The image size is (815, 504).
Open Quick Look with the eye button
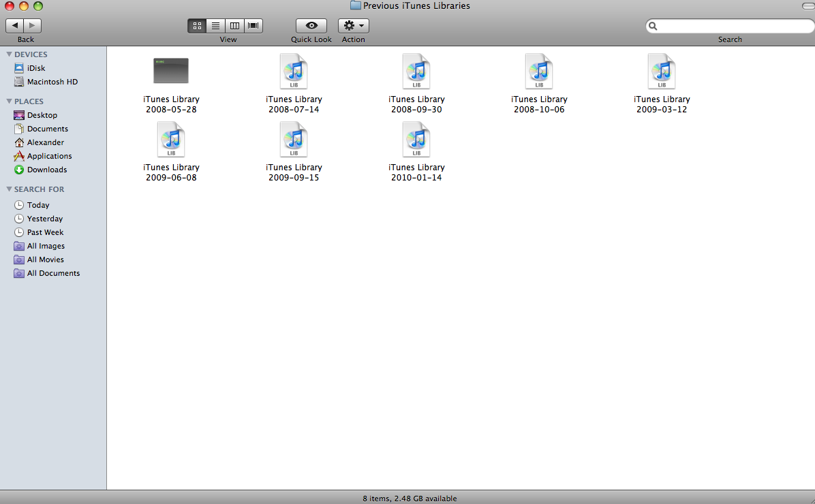tap(311, 25)
